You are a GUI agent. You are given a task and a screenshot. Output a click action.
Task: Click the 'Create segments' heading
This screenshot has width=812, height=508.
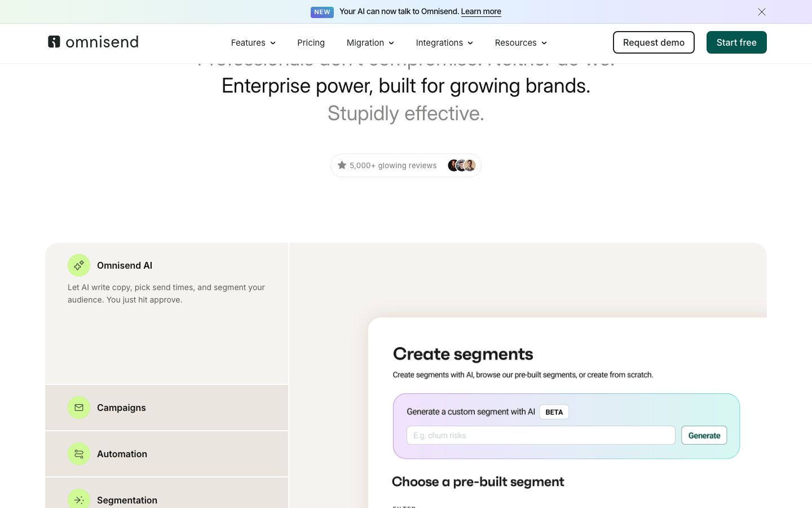coord(463,354)
